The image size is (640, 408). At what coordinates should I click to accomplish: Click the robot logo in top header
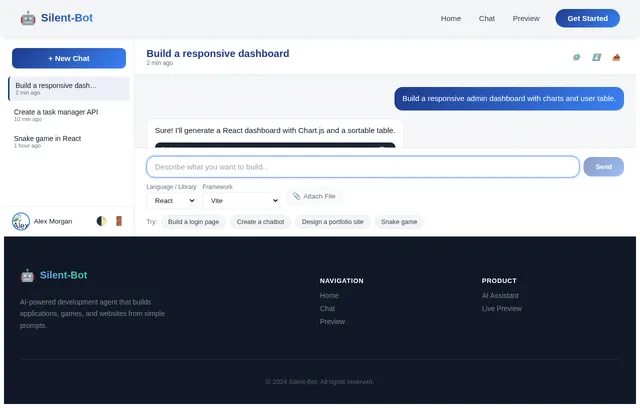(28, 18)
